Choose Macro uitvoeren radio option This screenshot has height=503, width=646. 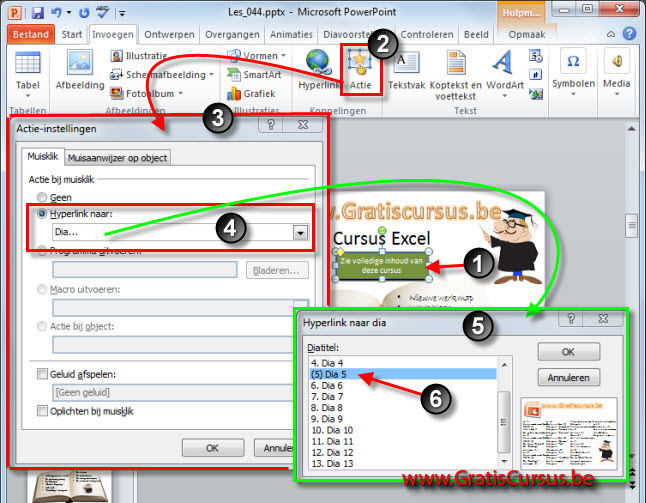coord(42,290)
